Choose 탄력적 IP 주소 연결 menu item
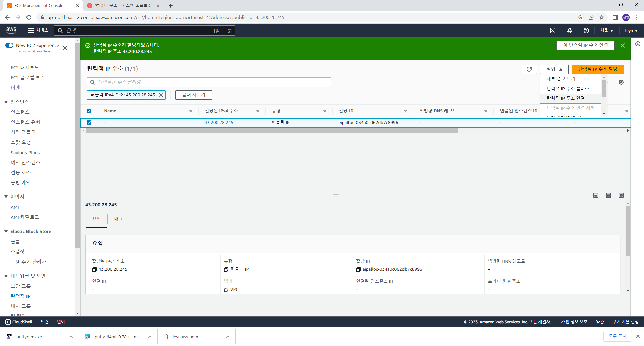Image resolution: width=644 pixels, height=346 pixels. (x=571, y=98)
